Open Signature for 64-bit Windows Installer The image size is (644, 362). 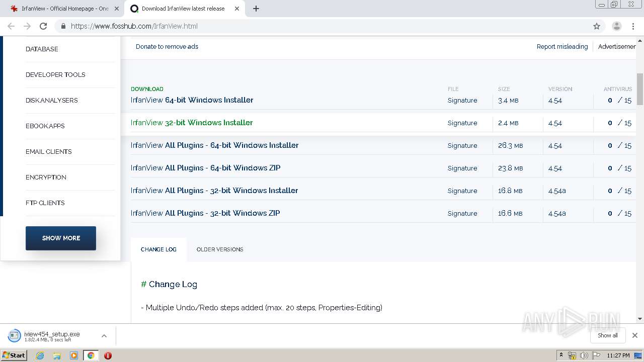[x=462, y=101]
